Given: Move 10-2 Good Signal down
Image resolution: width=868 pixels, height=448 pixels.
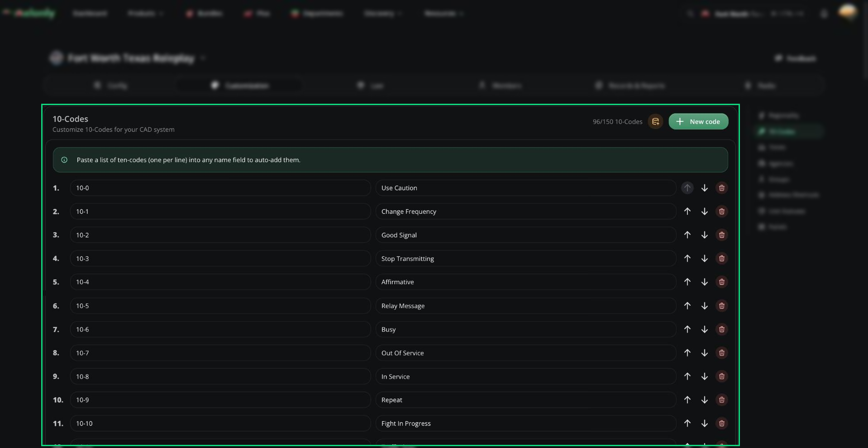Looking at the screenshot, I should pos(704,235).
